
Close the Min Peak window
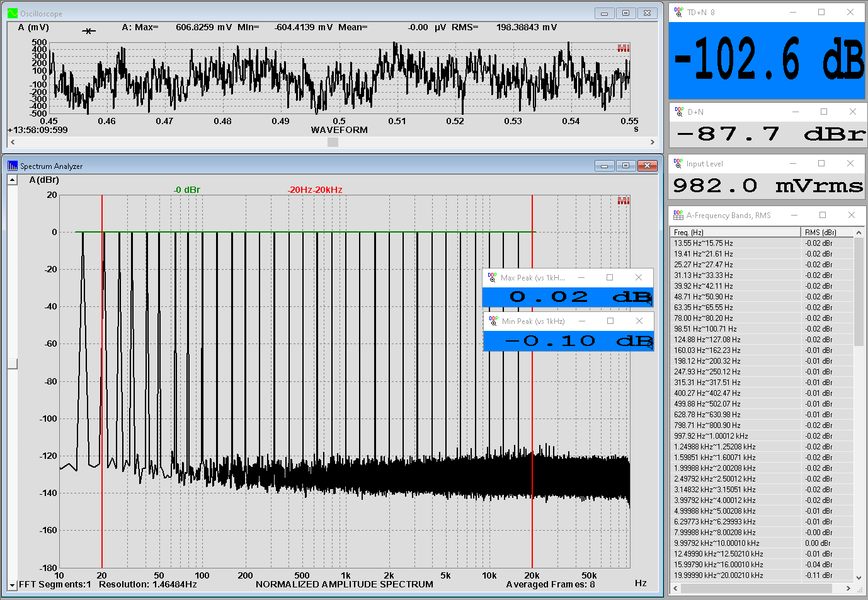(x=639, y=321)
